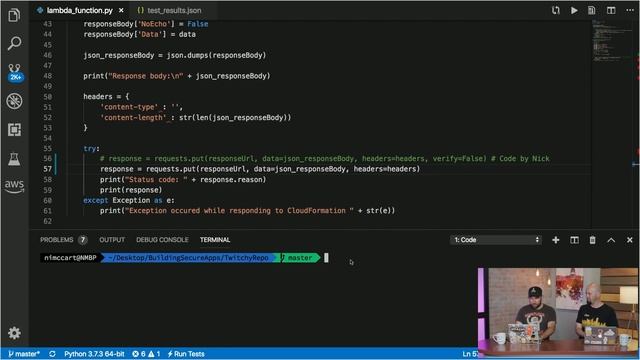Open the Output panel tab

(x=112, y=240)
